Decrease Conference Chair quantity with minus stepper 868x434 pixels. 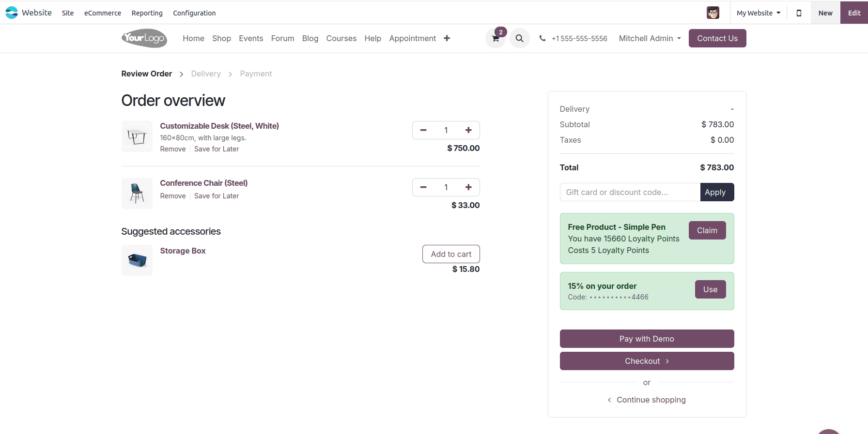(x=423, y=187)
